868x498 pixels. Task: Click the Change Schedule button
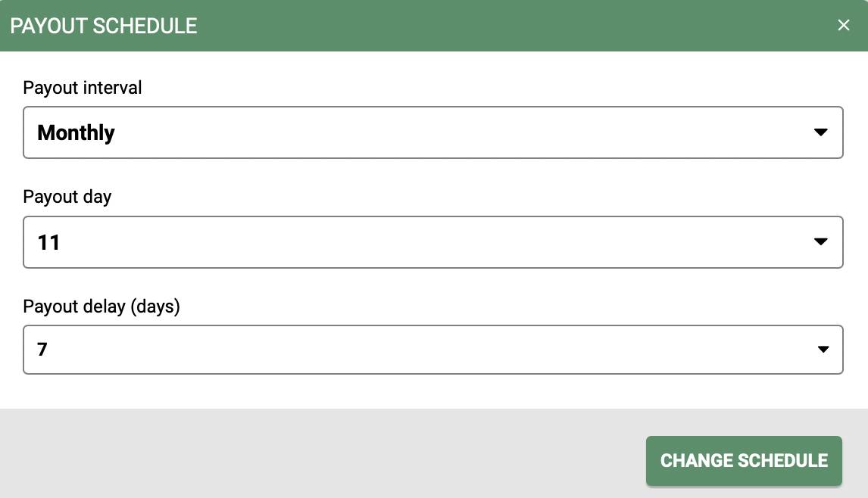(x=744, y=460)
